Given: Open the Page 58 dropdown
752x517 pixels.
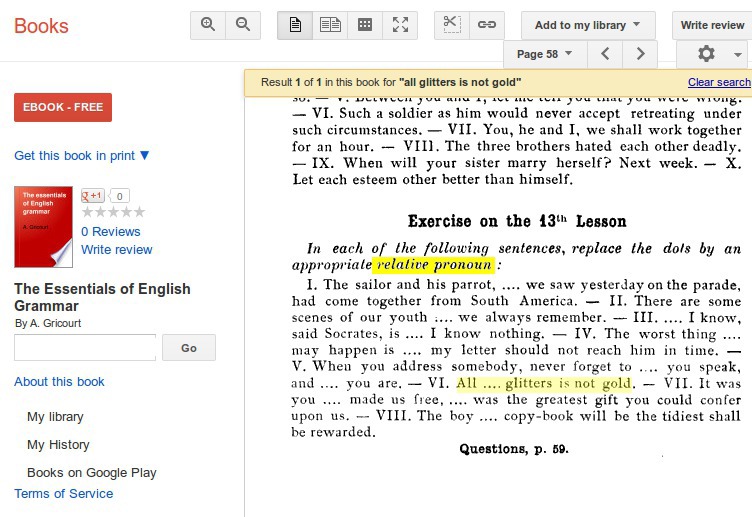Looking at the screenshot, I should tap(545, 54).
